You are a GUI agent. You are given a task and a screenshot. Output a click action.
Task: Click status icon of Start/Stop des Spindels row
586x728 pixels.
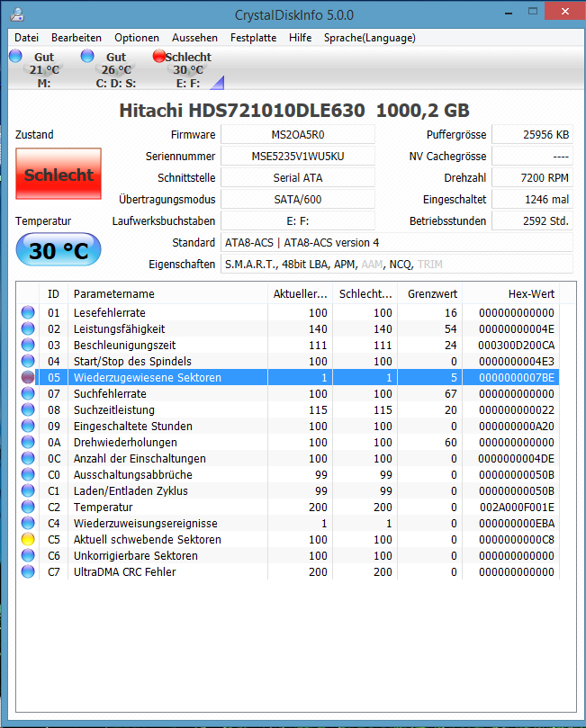[x=28, y=361]
